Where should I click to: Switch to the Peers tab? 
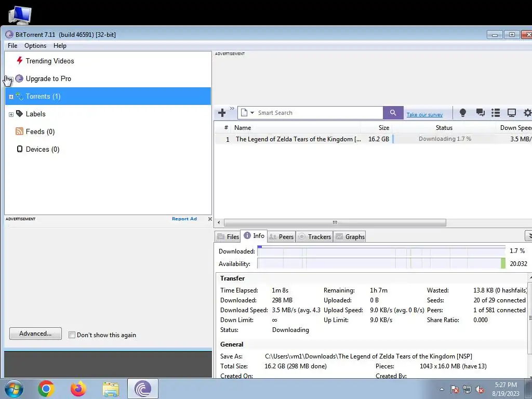(281, 236)
